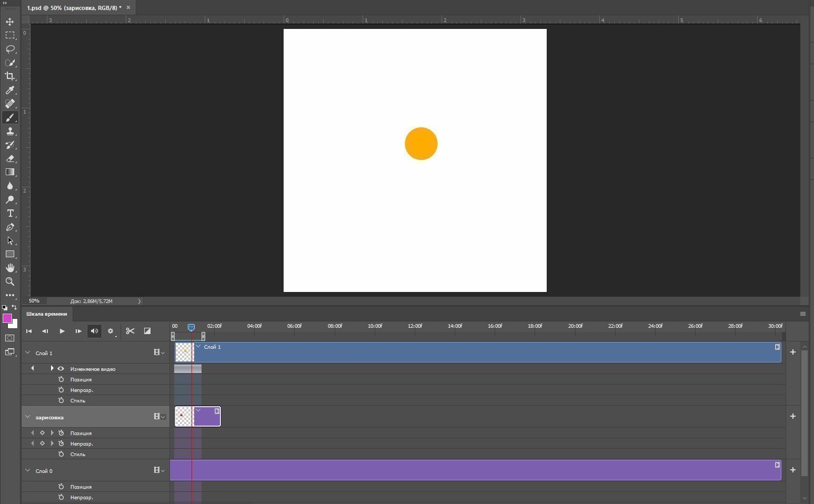Select the Hand tool
The height and width of the screenshot is (504, 814).
tap(10, 268)
